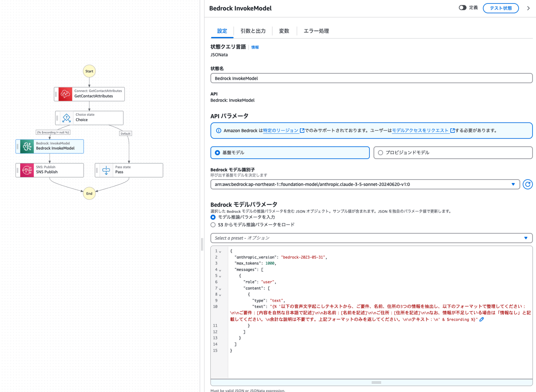Click the 状態名 input field

tap(371, 78)
